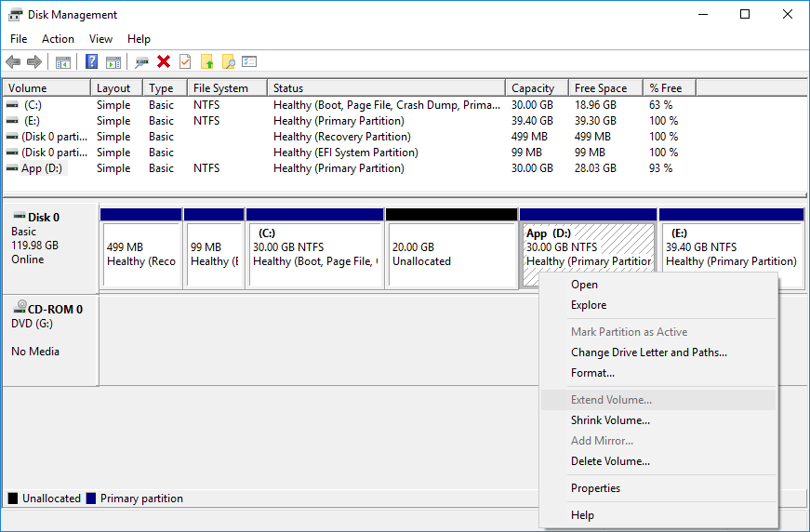Sort list by Capacity column header

(x=533, y=88)
